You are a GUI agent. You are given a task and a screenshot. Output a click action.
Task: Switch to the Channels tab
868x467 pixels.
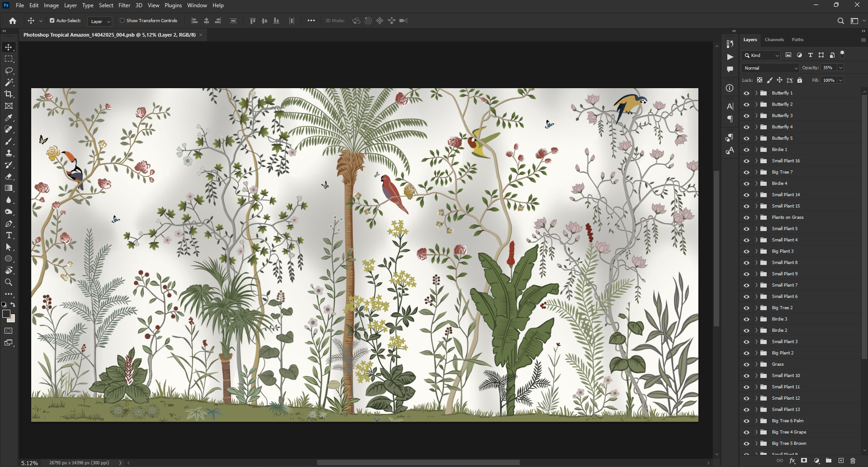pos(774,40)
